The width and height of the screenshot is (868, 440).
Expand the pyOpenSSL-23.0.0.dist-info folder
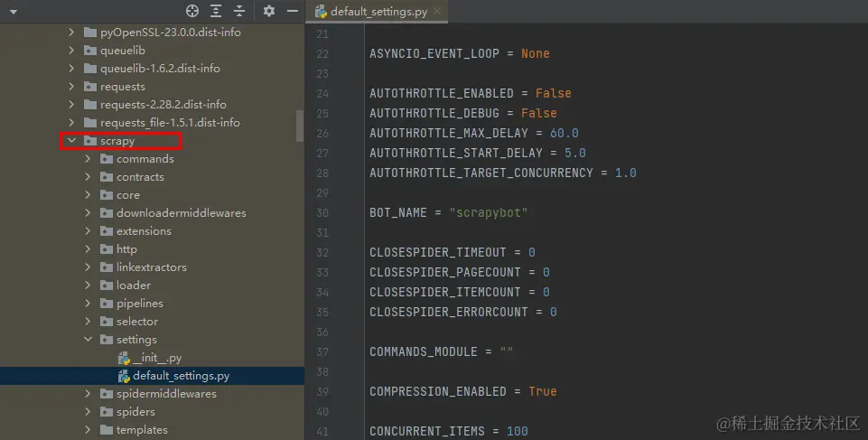[71, 33]
